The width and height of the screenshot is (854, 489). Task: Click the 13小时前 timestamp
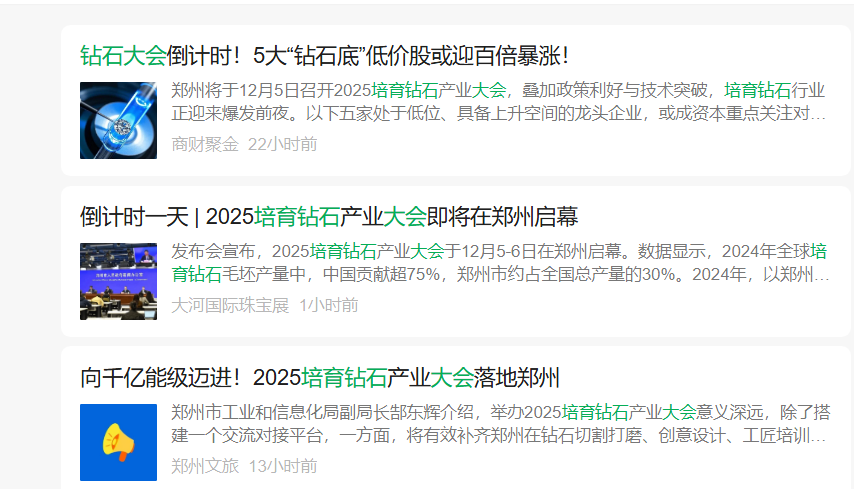pos(283,466)
